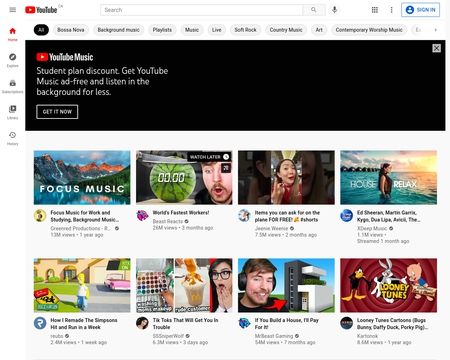450x360 pixels.
Task: Open the Build a House thumbnail
Action: 286,285
